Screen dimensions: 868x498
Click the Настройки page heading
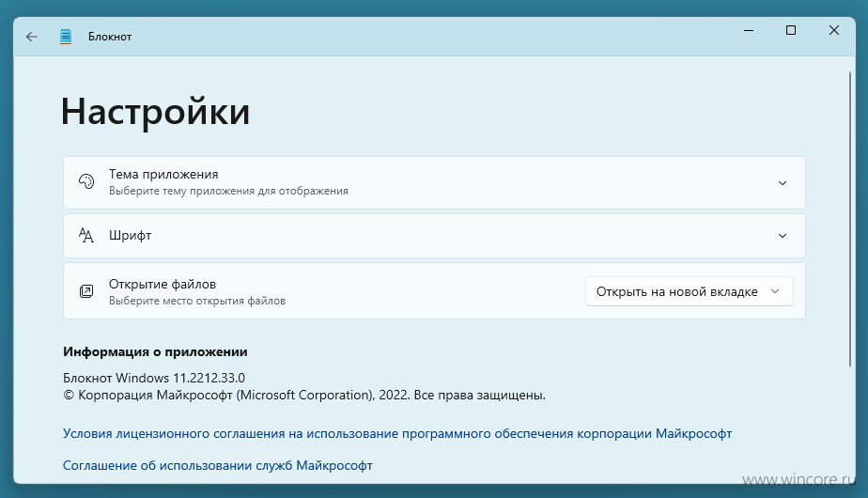point(155,111)
